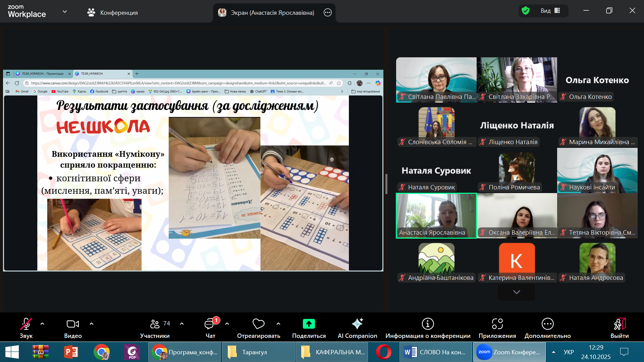Change keyboard language indicator УКР
Viewport: 644px width, 362px height.
coord(569,352)
